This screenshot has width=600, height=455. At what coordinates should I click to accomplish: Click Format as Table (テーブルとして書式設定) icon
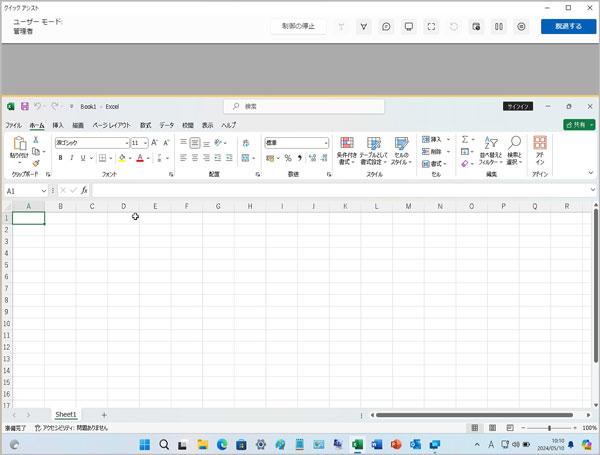click(x=374, y=144)
